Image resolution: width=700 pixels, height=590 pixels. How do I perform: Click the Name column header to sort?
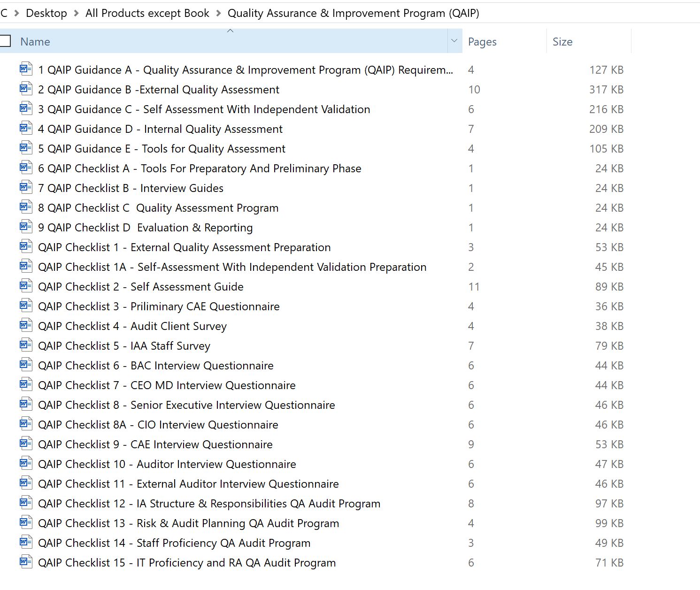pyautogui.click(x=35, y=42)
